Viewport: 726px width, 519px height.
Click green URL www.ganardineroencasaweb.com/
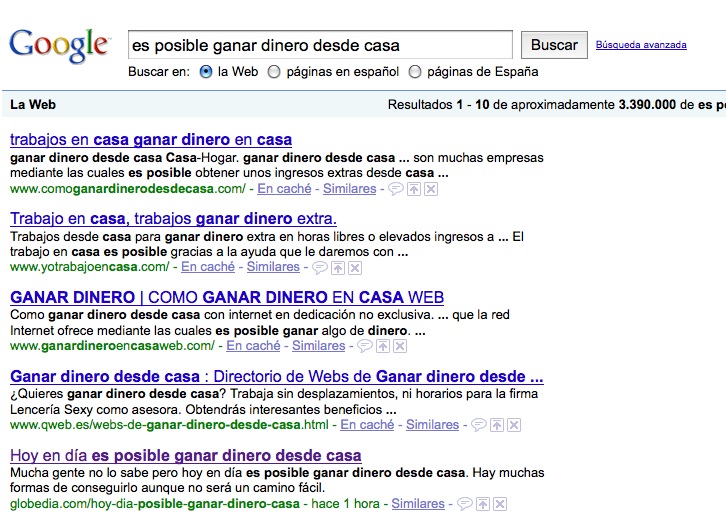click(x=113, y=346)
